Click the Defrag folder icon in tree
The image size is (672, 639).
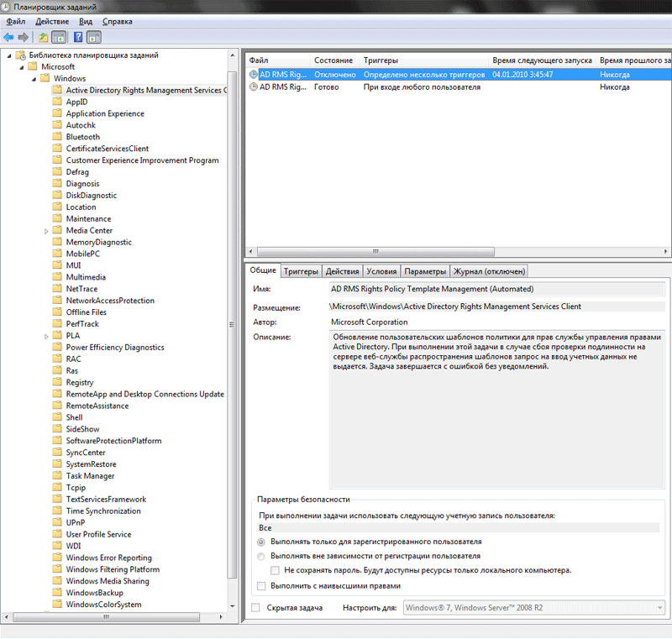click(57, 172)
